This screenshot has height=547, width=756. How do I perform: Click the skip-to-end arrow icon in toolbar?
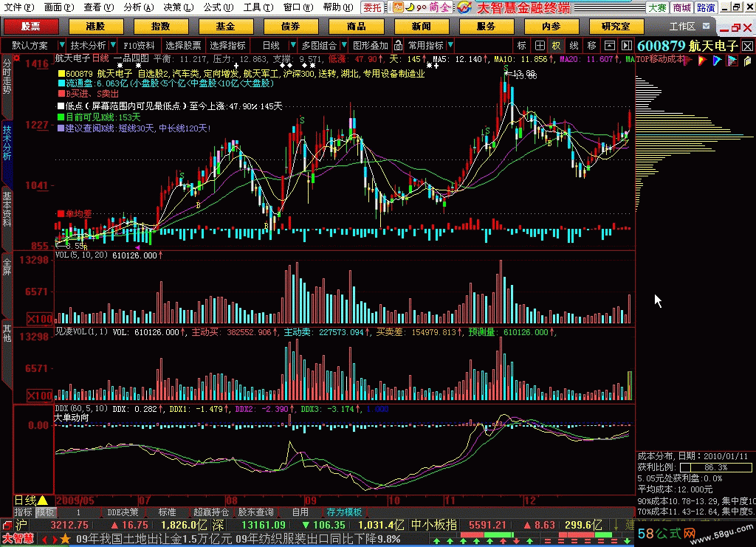pos(626,46)
